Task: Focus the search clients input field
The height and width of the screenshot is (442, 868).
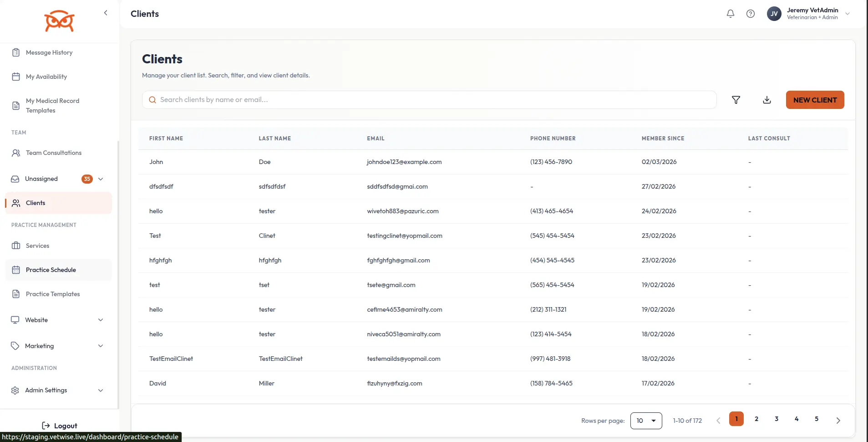Action: [429, 100]
